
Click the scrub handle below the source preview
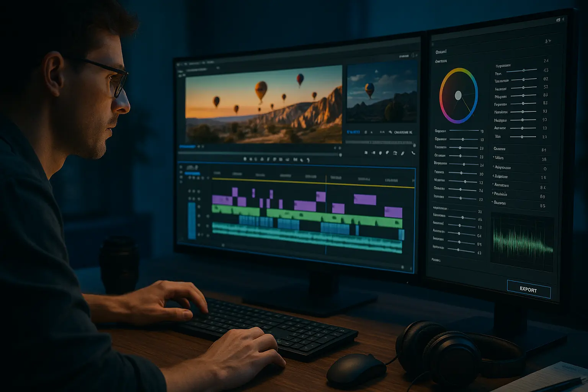click(x=414, y=145)
